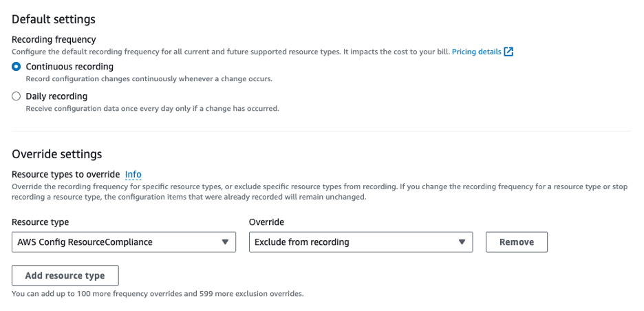Click the 'Resource type' field label
The width and height of the screenshot is (644, 311).
coord(40,222)
